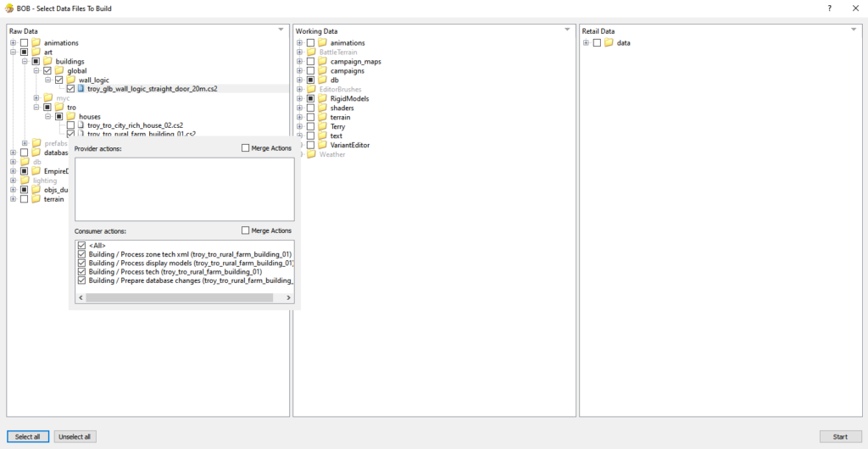Open the Working Data panel dropdown arrow
Image resolution: width=868 pixels, height=449 pixels.
click(x=567, y=30)
